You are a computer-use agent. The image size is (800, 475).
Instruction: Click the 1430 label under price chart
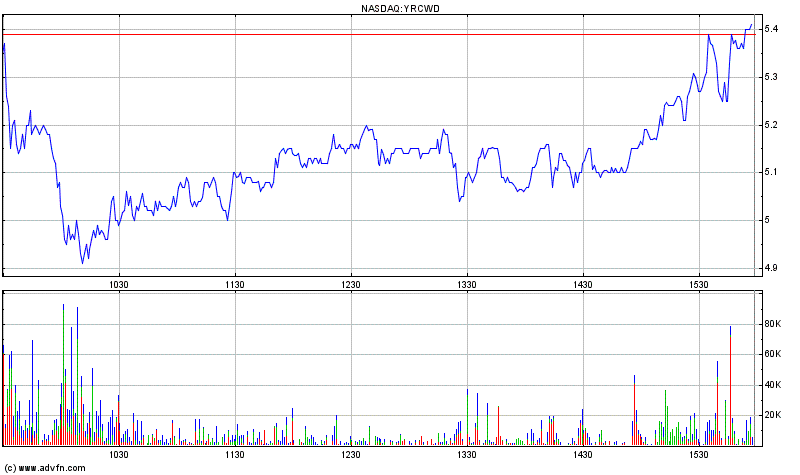pyautogui.click(x=583, y=285)
